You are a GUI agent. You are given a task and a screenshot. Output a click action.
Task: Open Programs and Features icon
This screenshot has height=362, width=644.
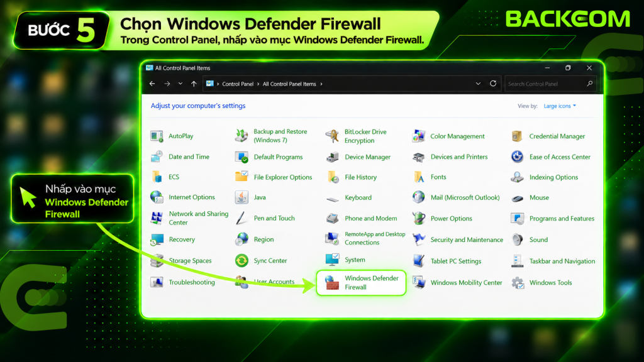(x=517, y=218)
